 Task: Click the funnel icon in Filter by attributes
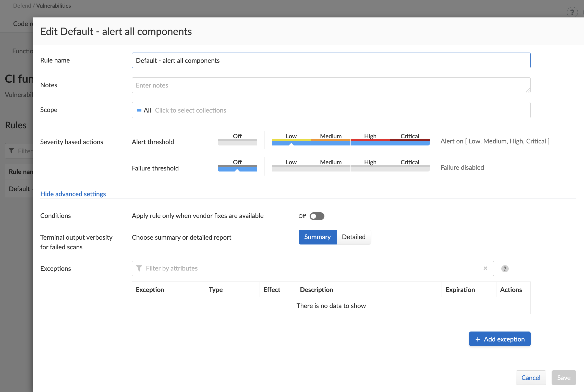139,268
